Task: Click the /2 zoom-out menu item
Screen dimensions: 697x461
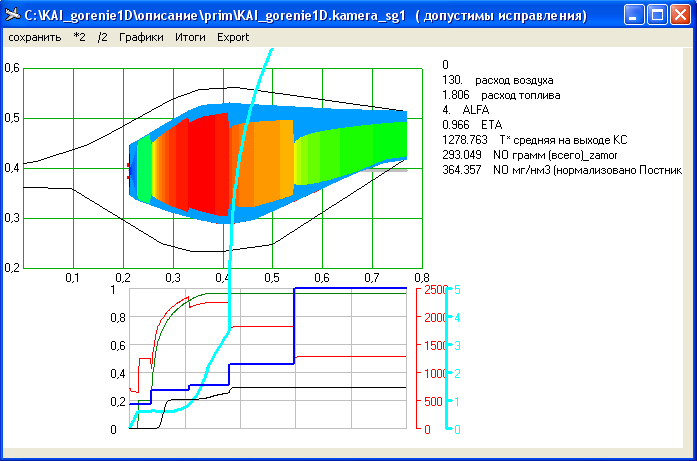Action: (x=102, y=37)
